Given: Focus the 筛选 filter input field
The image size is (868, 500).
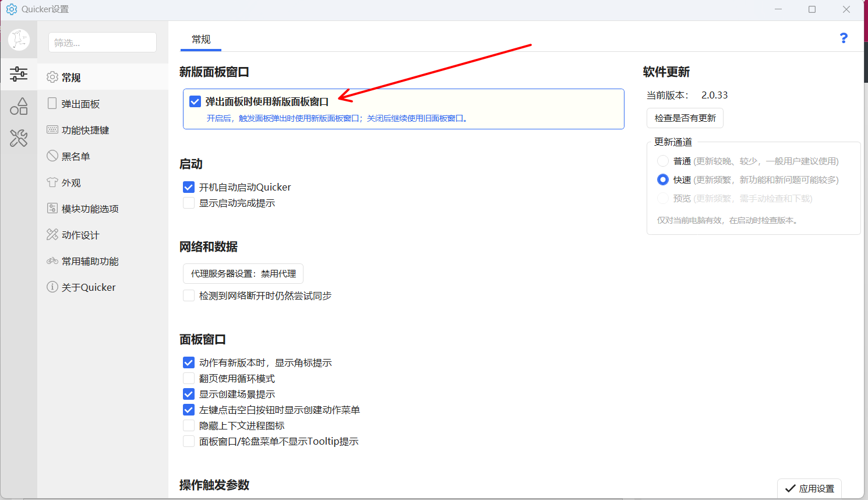Looking at the screenshot, I should coord(103,43).
